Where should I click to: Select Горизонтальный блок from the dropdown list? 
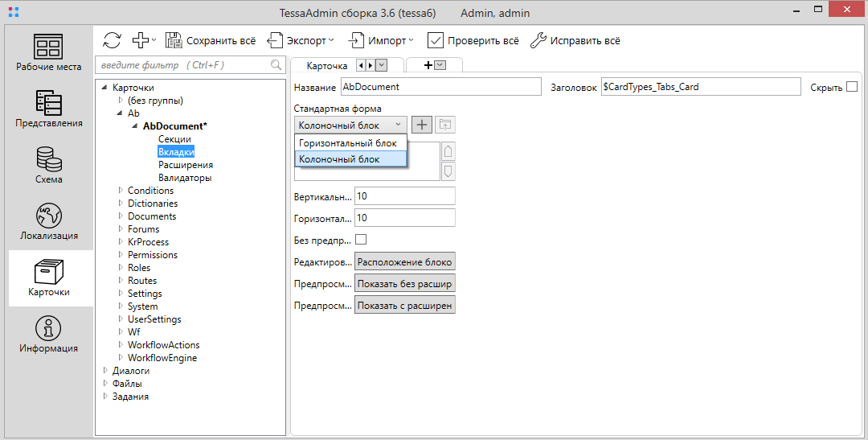tap(348, 143)
